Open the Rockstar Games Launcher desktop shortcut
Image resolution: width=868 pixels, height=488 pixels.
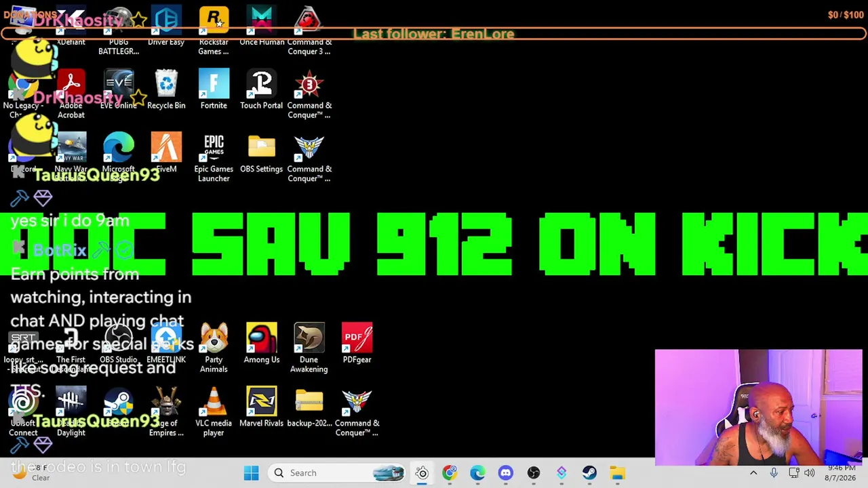[x=214, y=31]
